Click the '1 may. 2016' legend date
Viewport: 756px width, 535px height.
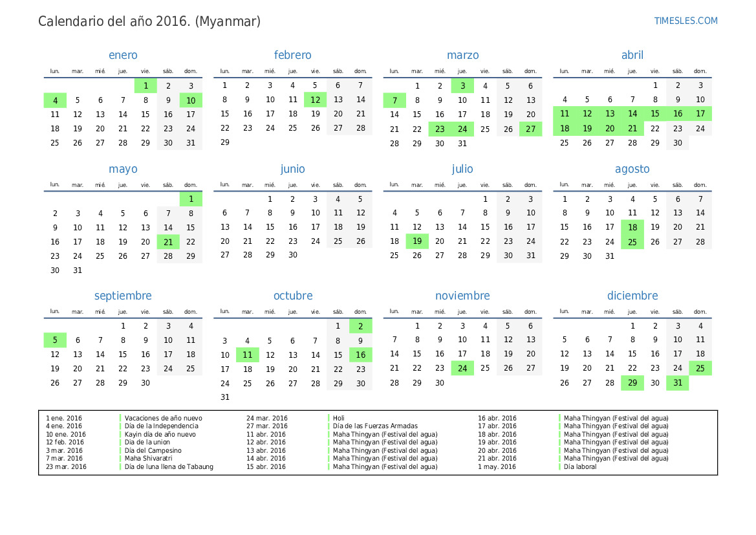click(x=497, y=466)
